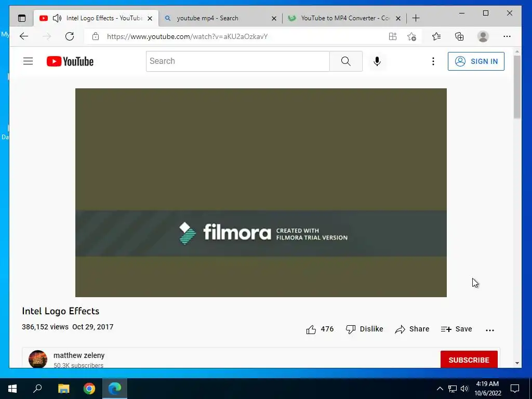
Task: Open the volume tray icon
Action: [464, 389]
